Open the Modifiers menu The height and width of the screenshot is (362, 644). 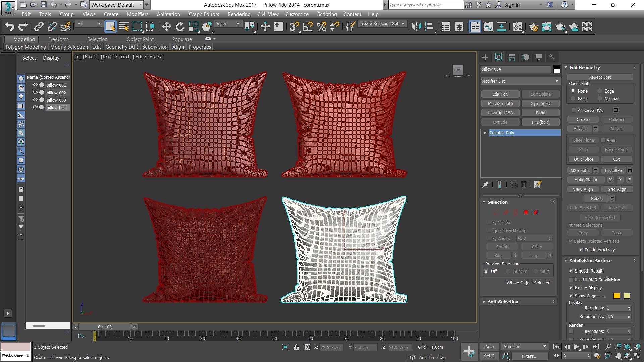pos(138,14)
